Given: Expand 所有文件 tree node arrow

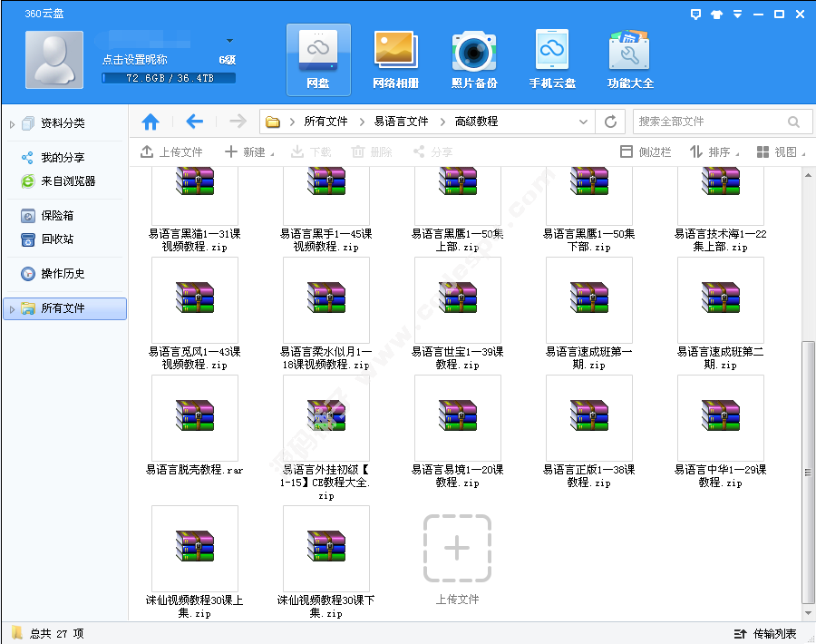Looking at the screenshot, I should 12,309.
